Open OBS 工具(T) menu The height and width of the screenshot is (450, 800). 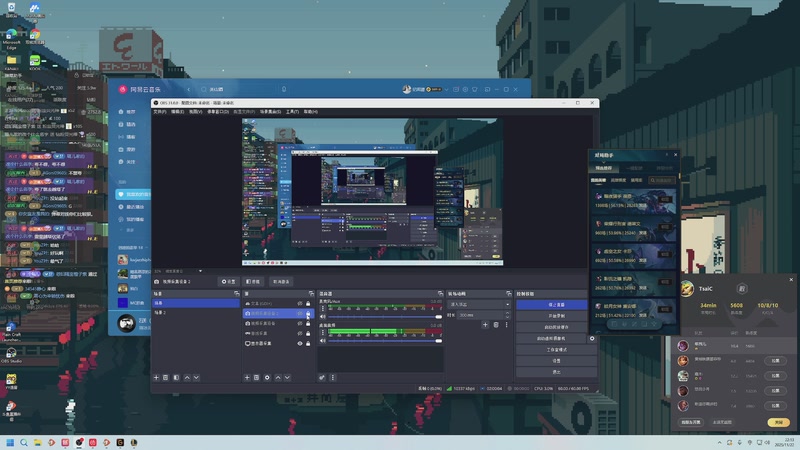(292, 112)
